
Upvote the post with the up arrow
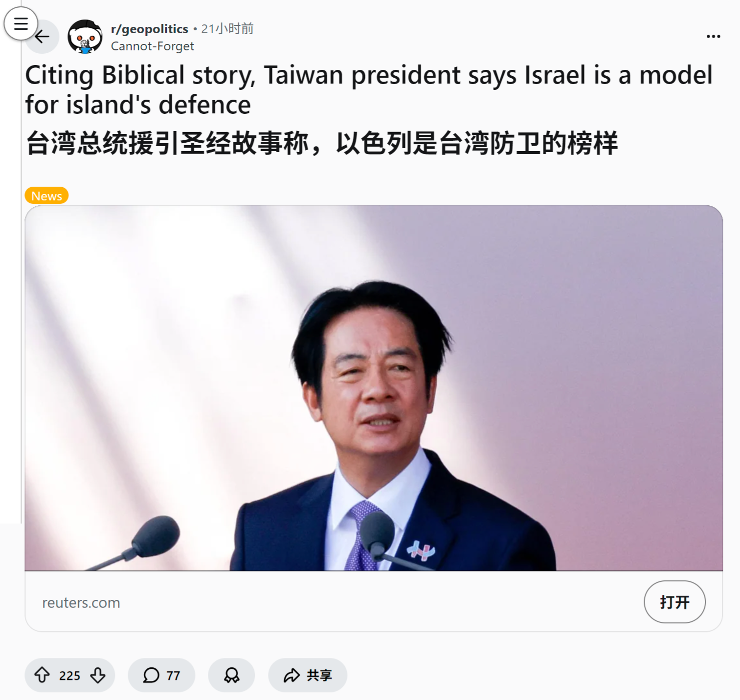(42, 675)
